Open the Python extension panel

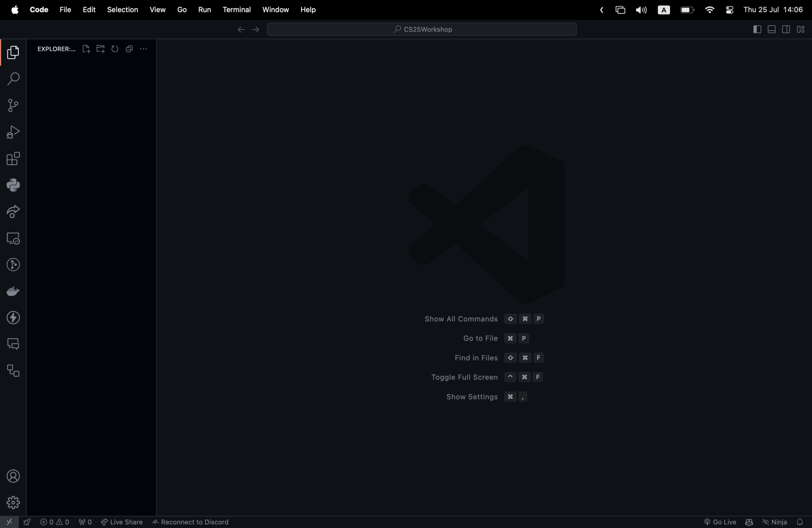pyautogui.click(x=13, y=185)
